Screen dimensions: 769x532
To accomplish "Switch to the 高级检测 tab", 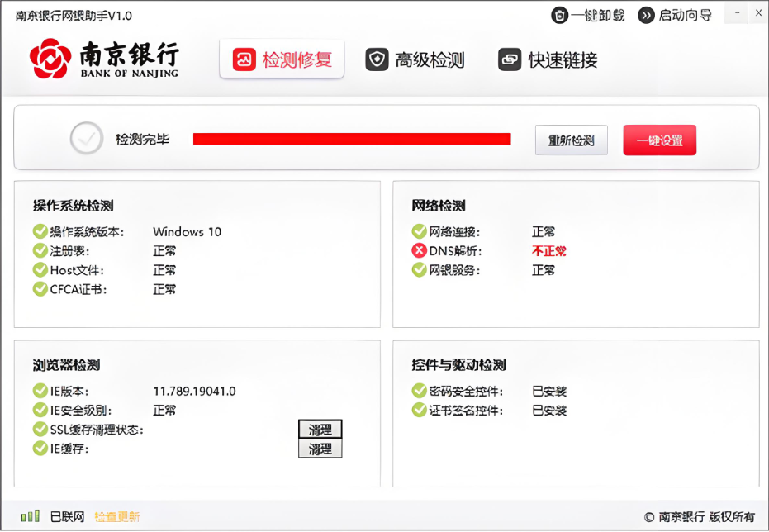I will point(415,59).
